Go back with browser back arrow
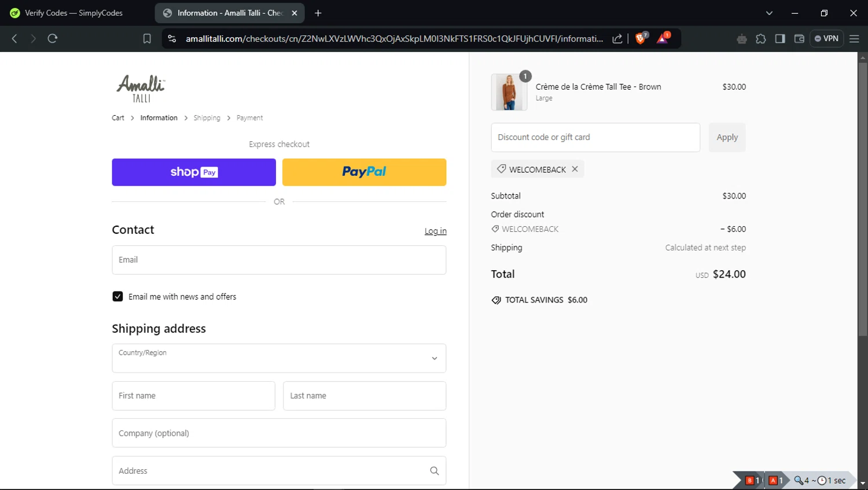 point(14,39)
